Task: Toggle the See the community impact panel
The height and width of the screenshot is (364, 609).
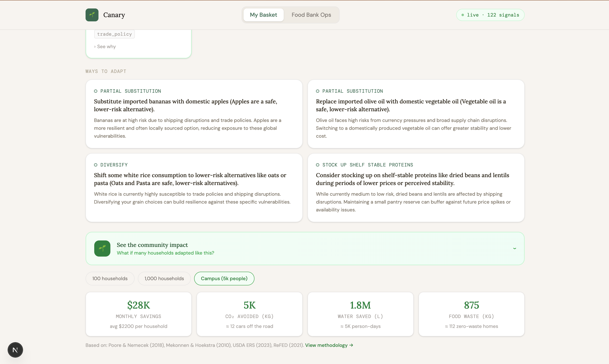Action: tap(304, 248)
